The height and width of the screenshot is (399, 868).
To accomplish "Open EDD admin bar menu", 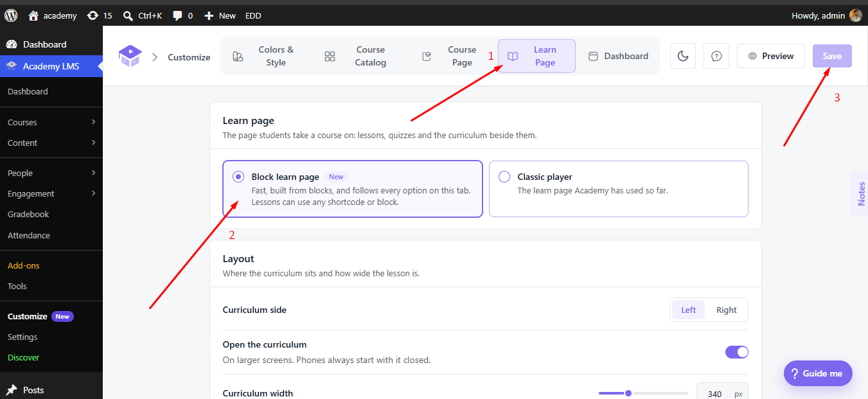I will point(253,15).
